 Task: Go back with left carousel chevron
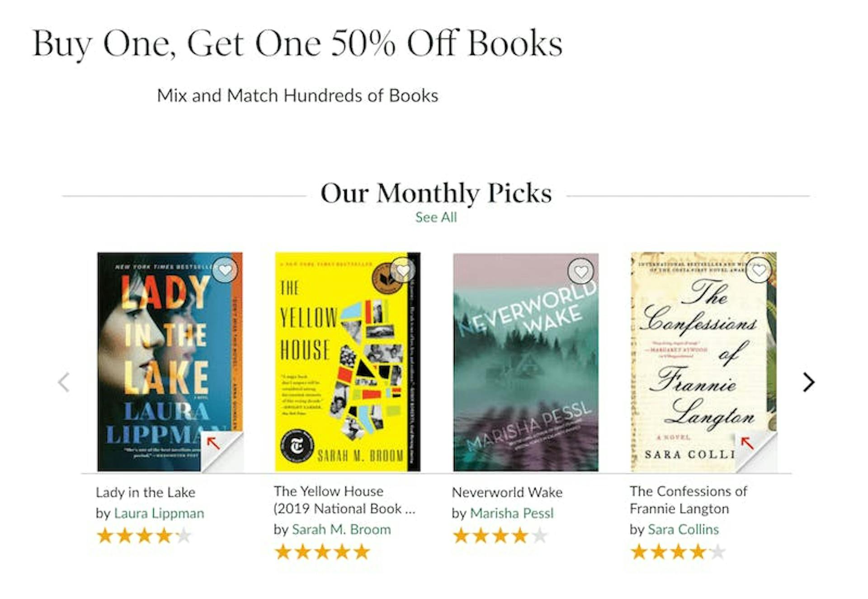tap(64, 382)
